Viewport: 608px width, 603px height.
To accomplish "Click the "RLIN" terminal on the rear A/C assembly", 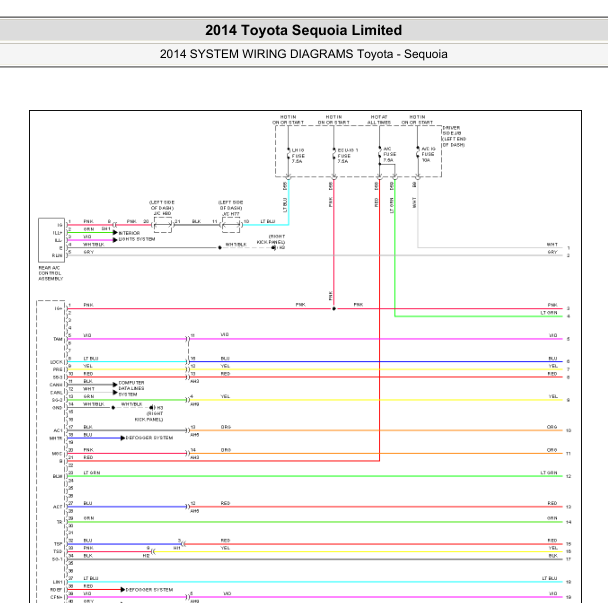I will 57,256.
